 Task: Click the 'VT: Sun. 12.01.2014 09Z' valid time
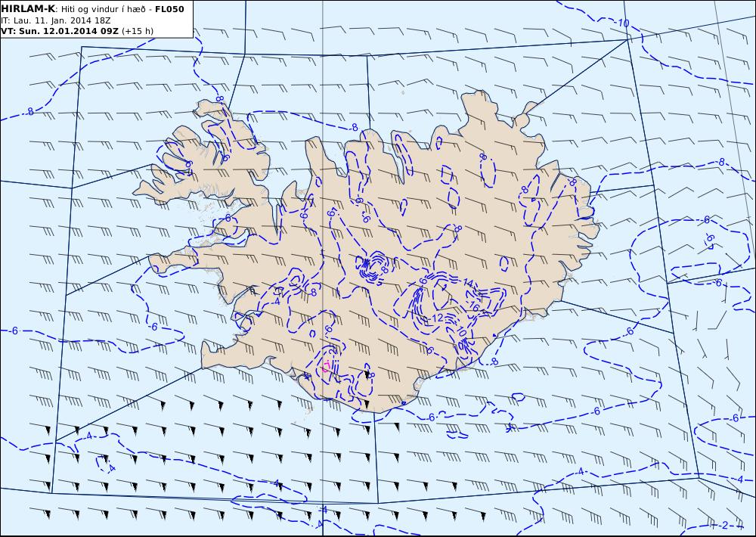tap(60, 31)
